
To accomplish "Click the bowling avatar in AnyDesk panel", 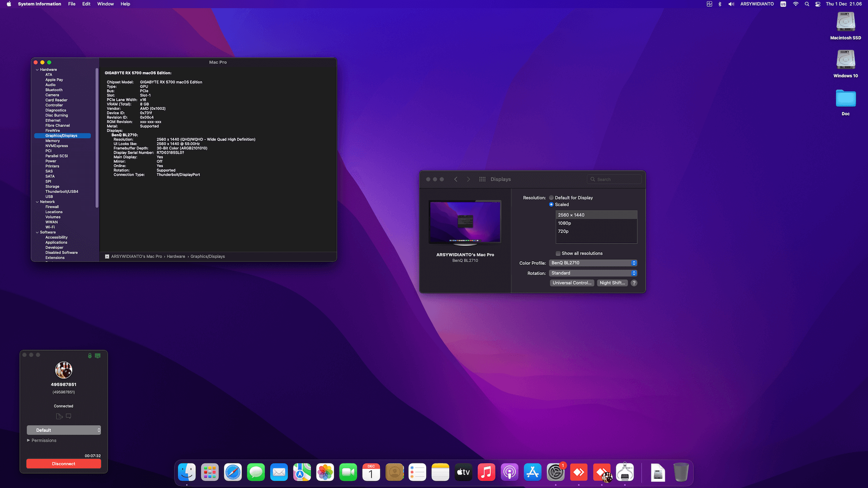I will (x=64, y=370).
